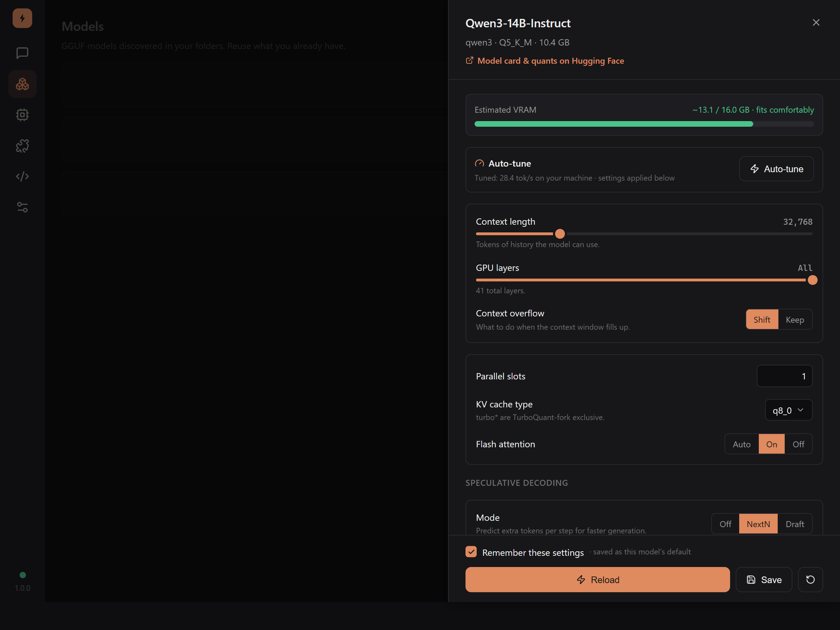Image resolution: width=840 pixels, height=630 pixels.
Task: Click the SPECULATIVE DECODING section header
Action: [517, 483]
